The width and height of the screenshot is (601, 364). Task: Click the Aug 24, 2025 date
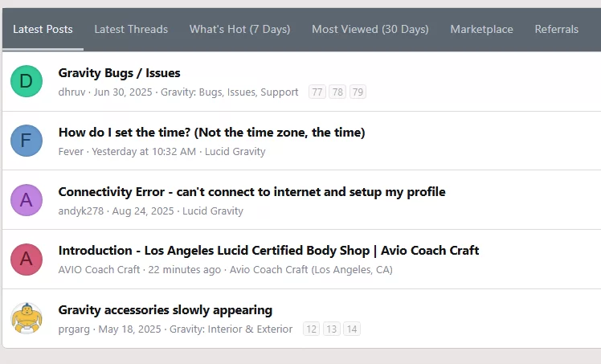[x=143, y=211]
